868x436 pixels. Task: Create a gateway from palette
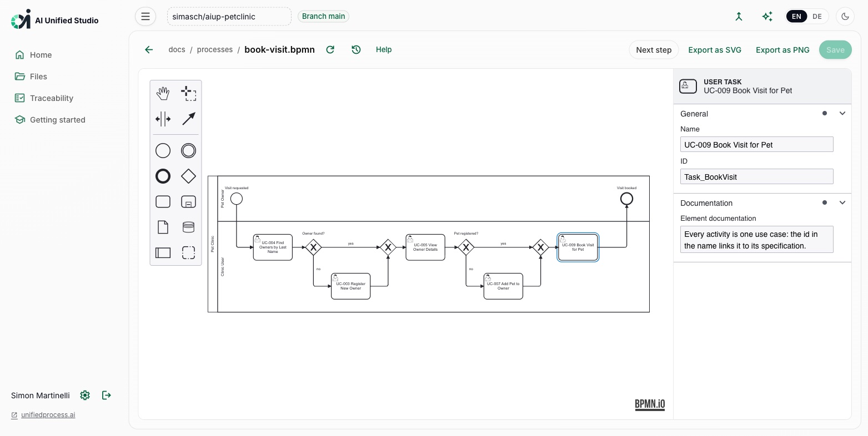[189, 176]
